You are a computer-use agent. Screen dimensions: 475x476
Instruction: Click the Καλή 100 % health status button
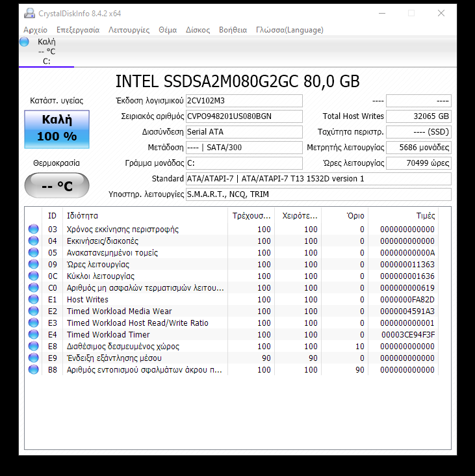click(x=57, y=129)
